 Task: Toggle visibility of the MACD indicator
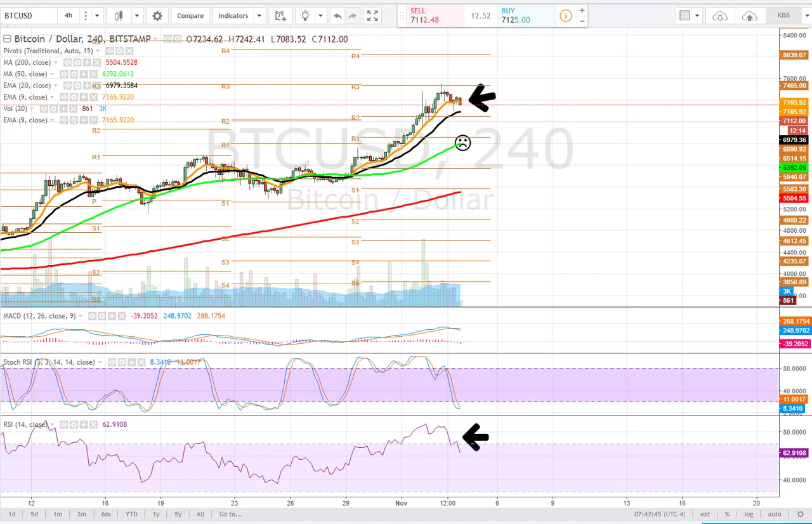[x=93, y=315]
